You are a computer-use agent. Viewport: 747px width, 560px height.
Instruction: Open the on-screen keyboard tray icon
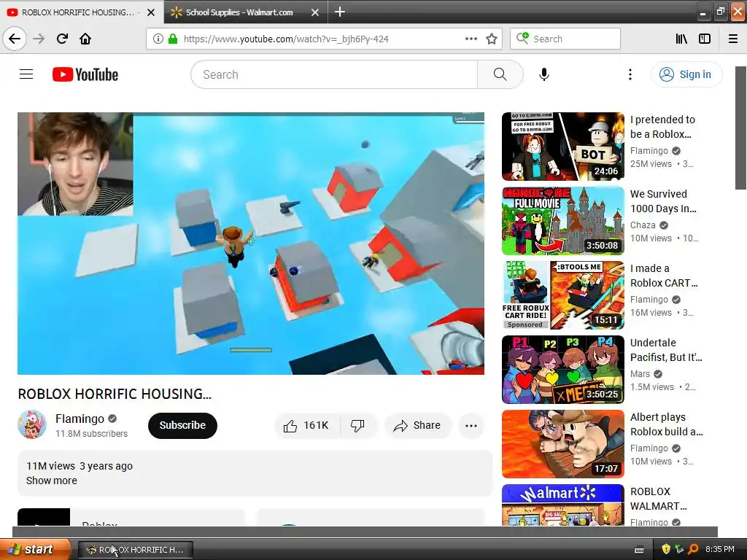639,550
